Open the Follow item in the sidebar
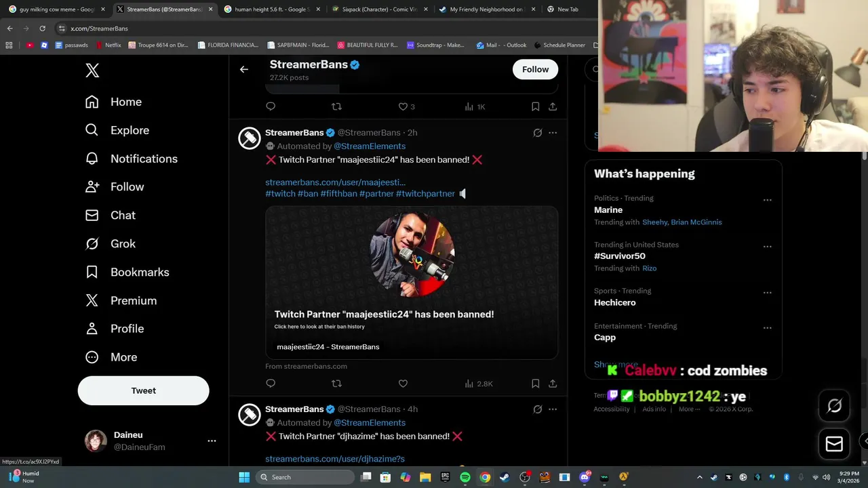Image resolution: width=868 pixels, height=488 pixels. click(114, 187)
